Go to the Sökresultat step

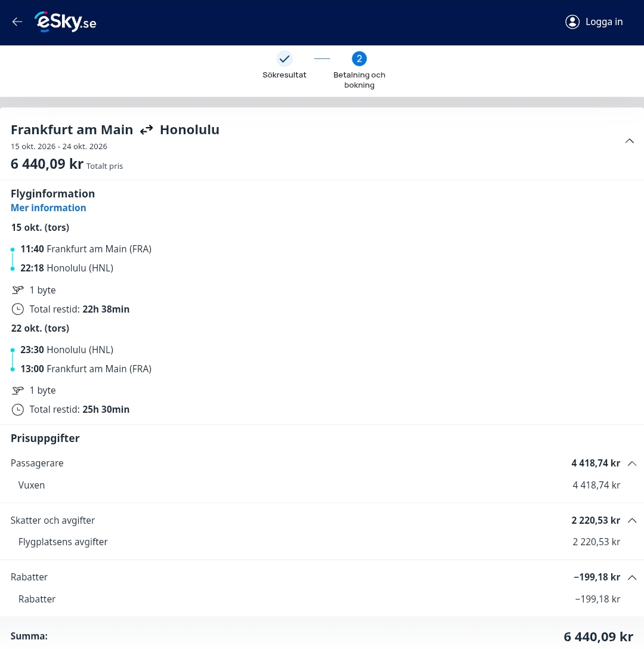[284, 75]
